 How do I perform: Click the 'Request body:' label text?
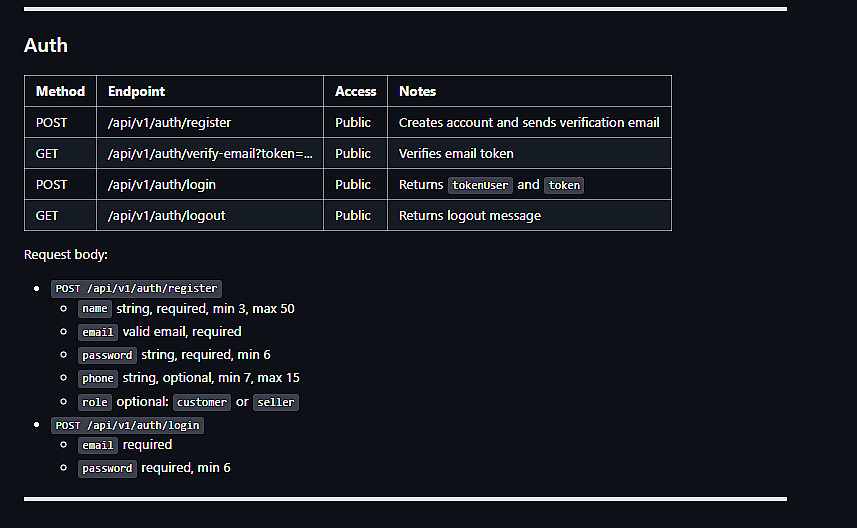pos(65,255)
